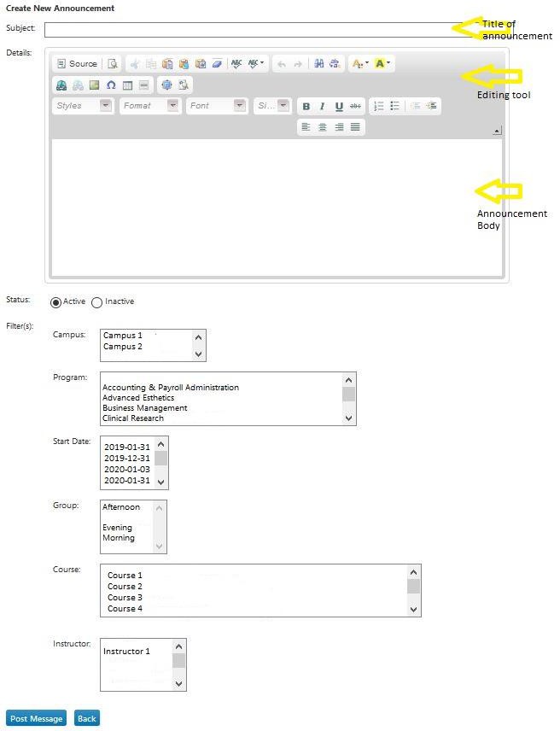Insert a numbered list
Viewport: 560px width, 731px height.
pos(379,106)
